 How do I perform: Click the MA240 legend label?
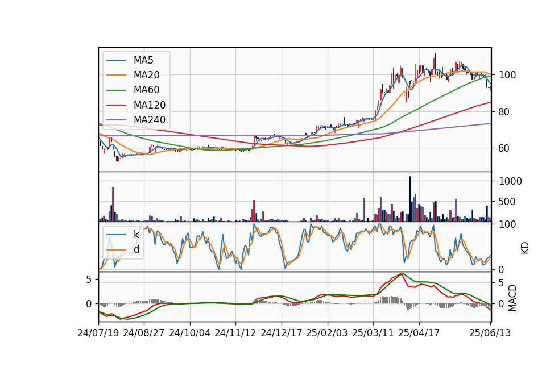click(x=150, y=120)
